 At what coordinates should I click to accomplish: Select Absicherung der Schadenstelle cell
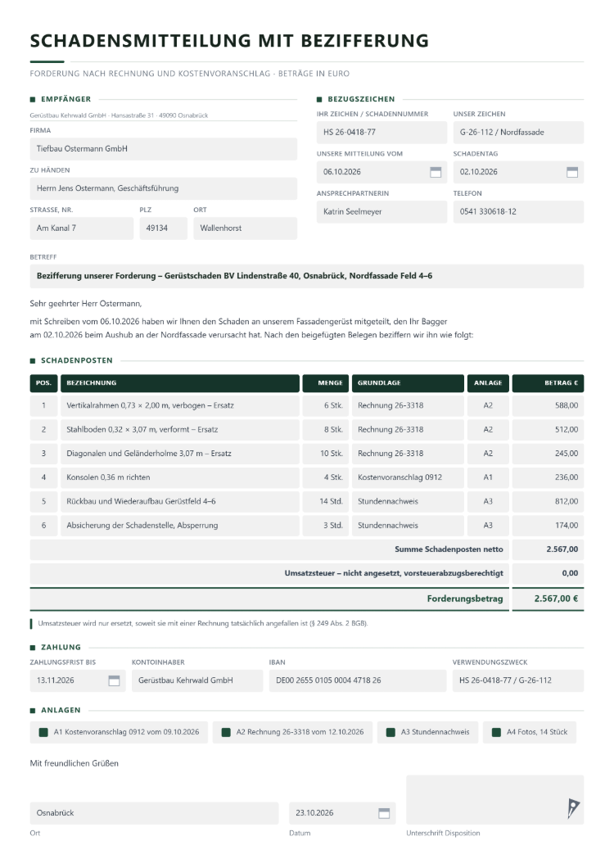180,526
